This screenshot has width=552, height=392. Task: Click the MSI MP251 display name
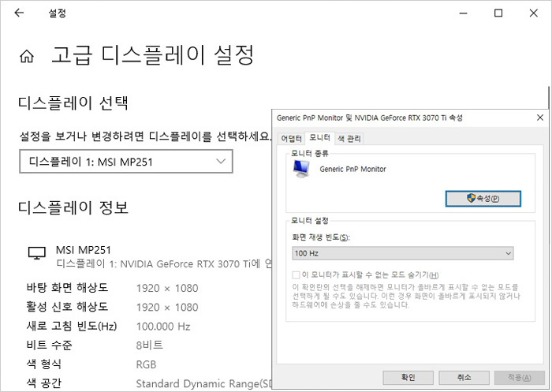[84, 250]
